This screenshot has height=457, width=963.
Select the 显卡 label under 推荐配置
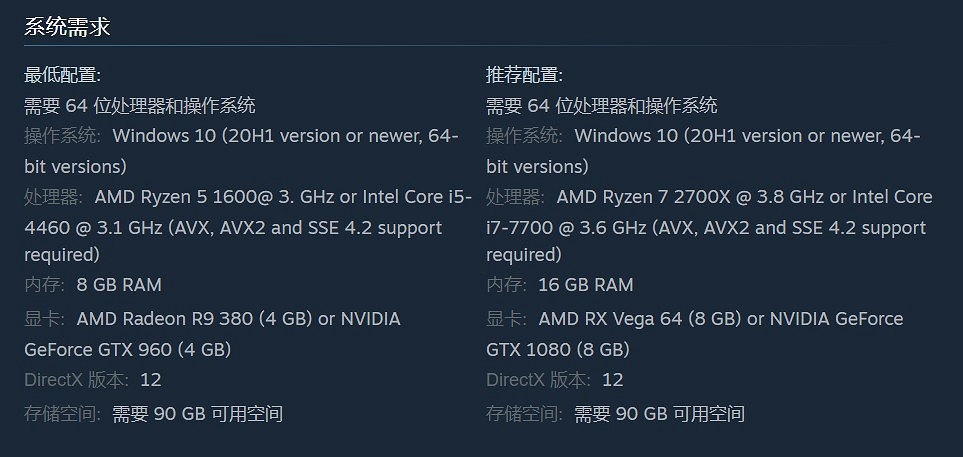pos(506,319)
